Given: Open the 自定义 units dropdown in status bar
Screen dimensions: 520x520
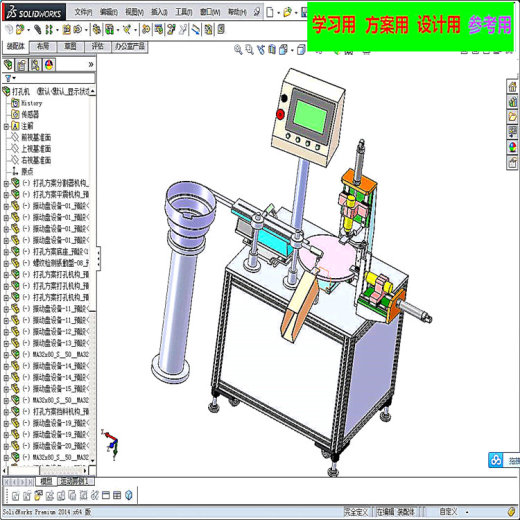Looking at the screenshot, I should coord(467,512).
